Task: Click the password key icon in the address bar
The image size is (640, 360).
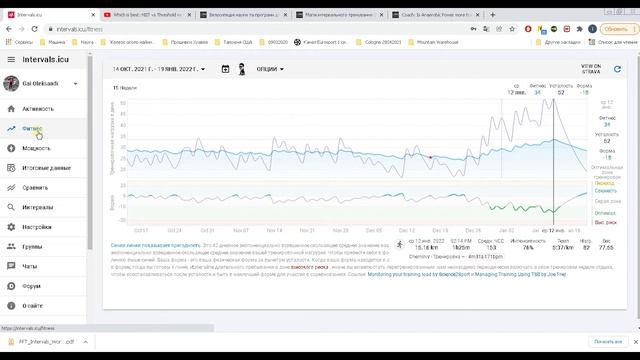Action: [473, 29]
